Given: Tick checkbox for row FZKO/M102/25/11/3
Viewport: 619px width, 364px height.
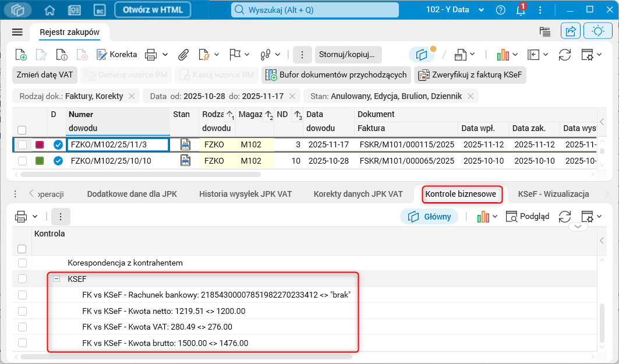Looking at the screenshot, I should pos(22,144).
